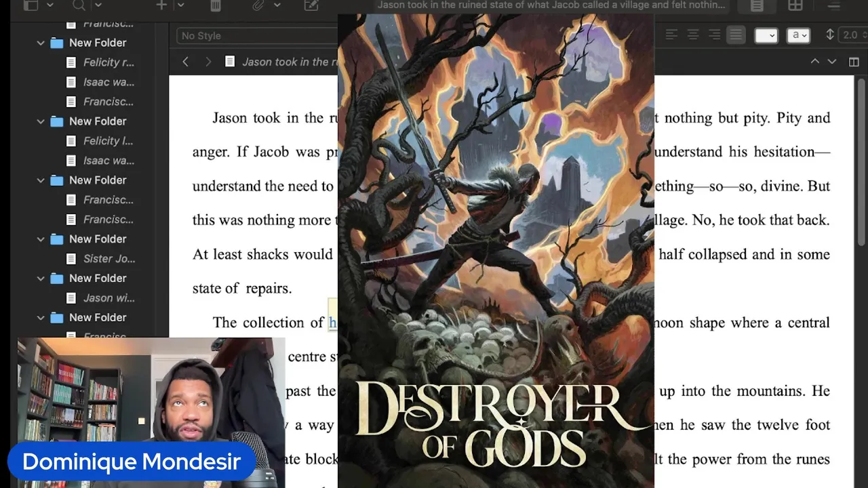Click the quick search title field

(551, 5)
